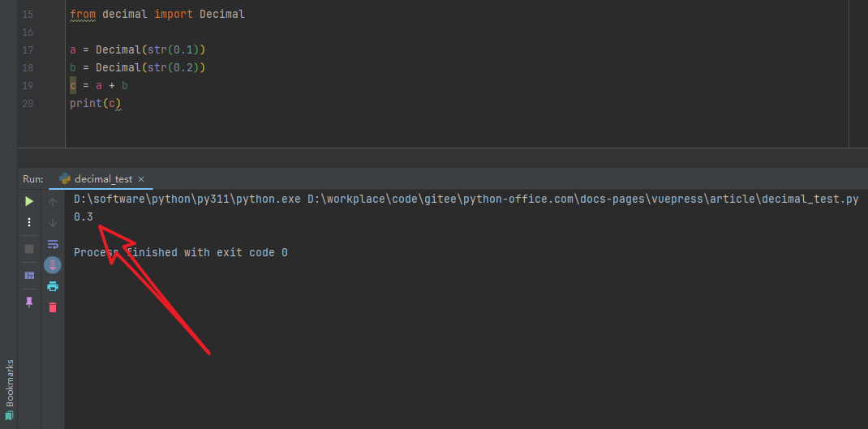Jump up the stack trace arrow
Screen dimensions: 868x429
(x=53, y=201)
